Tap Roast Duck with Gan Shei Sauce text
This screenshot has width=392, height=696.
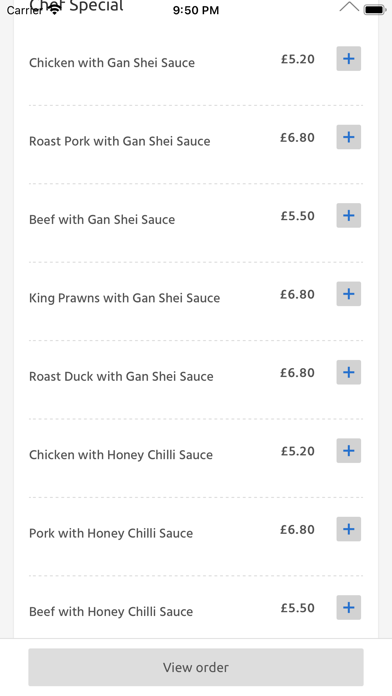click(121, 376)
